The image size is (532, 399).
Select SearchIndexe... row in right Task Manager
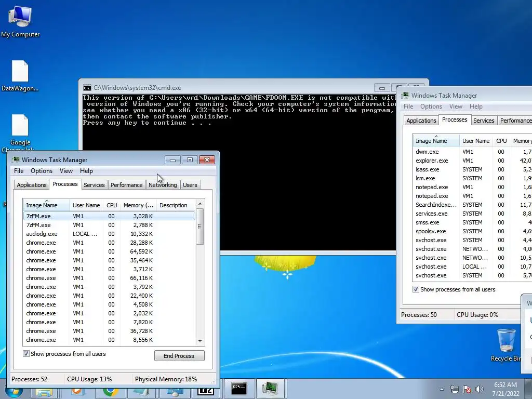click(472, 204)
